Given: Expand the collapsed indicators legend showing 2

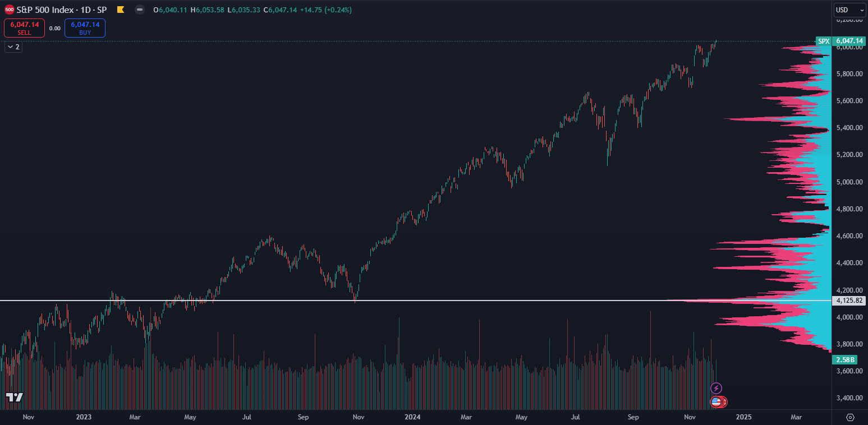Looking at the screenshot, I should pos(13,47).
